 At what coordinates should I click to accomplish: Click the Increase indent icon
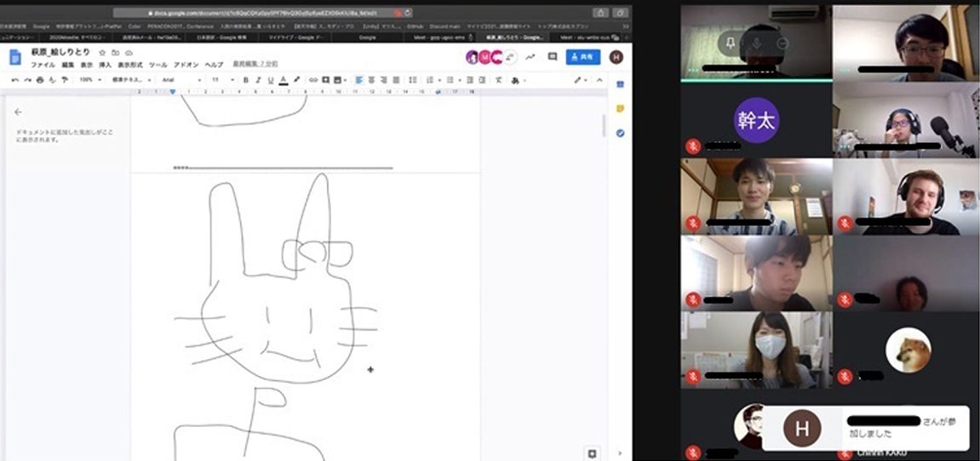482,80
